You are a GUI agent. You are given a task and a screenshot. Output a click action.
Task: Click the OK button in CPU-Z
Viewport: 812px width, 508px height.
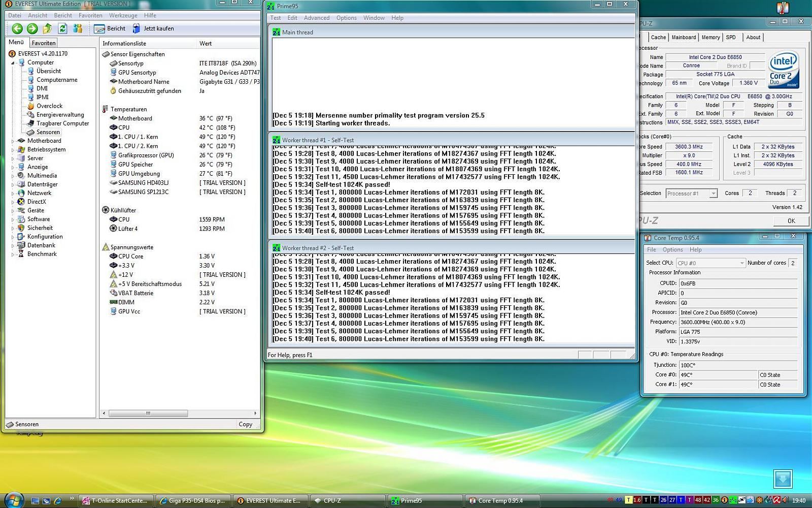tap(791, 221)
